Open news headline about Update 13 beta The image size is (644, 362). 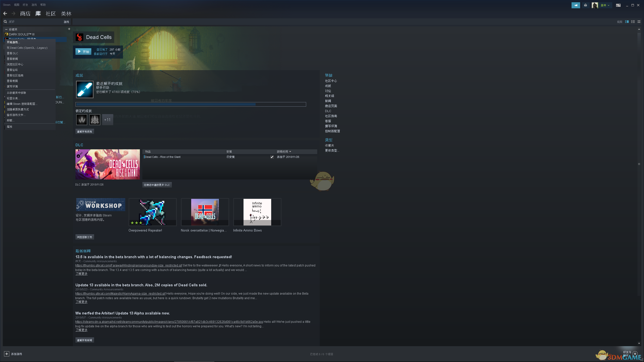pos(141,285)
